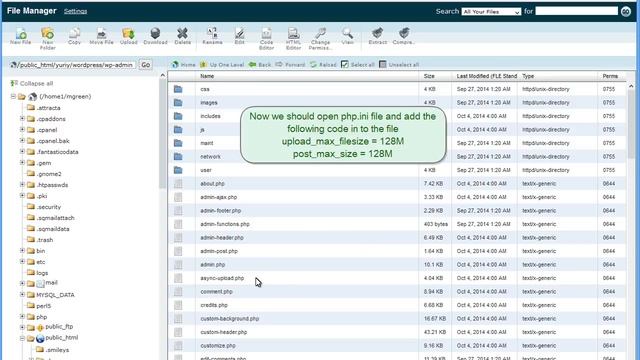640x360 pixels.
Task: Click Collapse all in folder tree
Action: [x=32, y=83]
